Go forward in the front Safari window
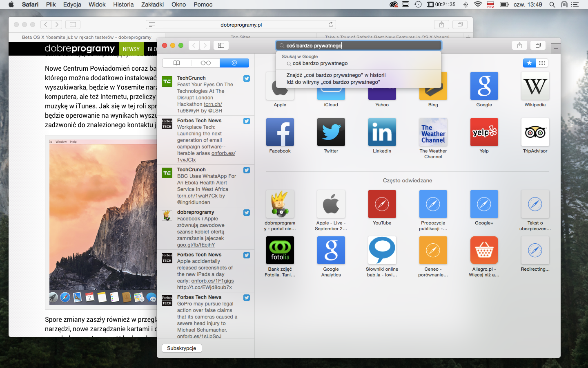588x368 pixels. click(205, 45)
